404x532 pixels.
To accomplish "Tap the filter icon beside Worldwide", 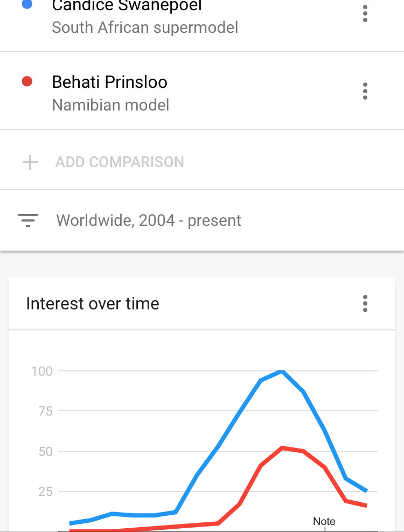I will [28, 220].
